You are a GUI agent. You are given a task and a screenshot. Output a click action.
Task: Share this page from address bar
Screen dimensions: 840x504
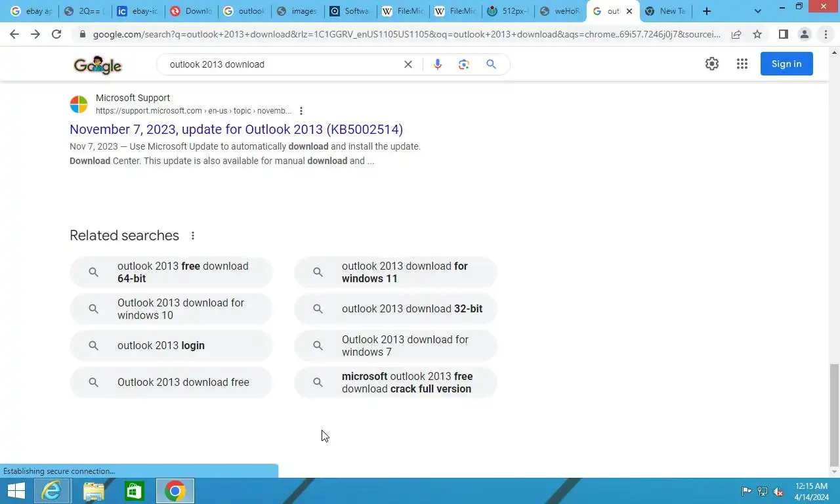tap(736, 34)
